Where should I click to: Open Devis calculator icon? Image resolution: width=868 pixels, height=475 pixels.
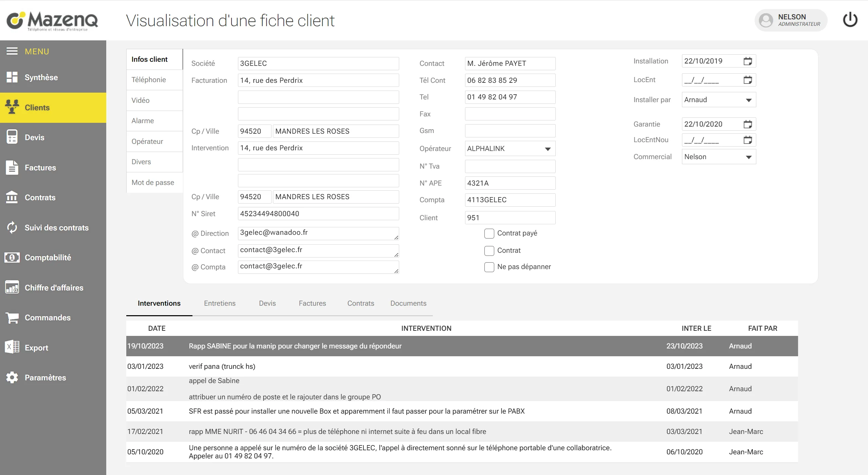point(12,137)
